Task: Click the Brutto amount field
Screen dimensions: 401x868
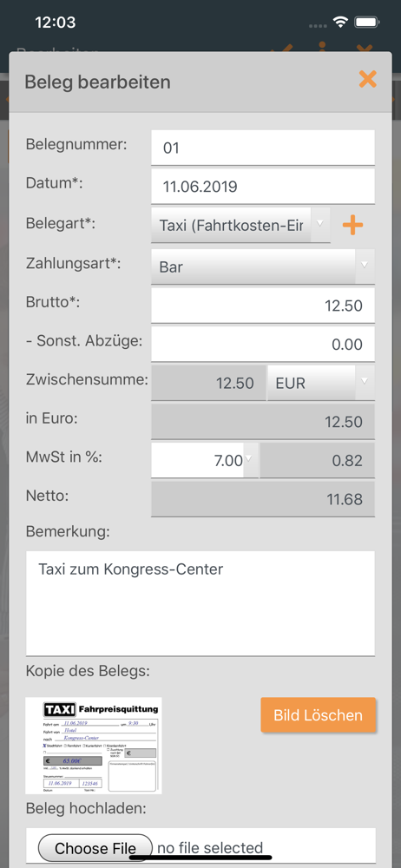Action: click(x=262, y=306)
